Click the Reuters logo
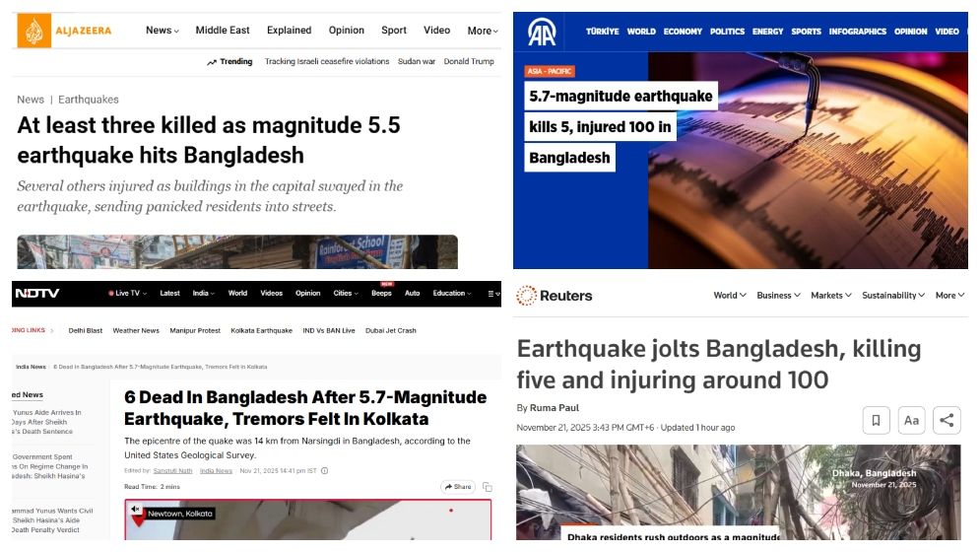The height and width of the screenshot is (552, 980). (x=555, y=296)
